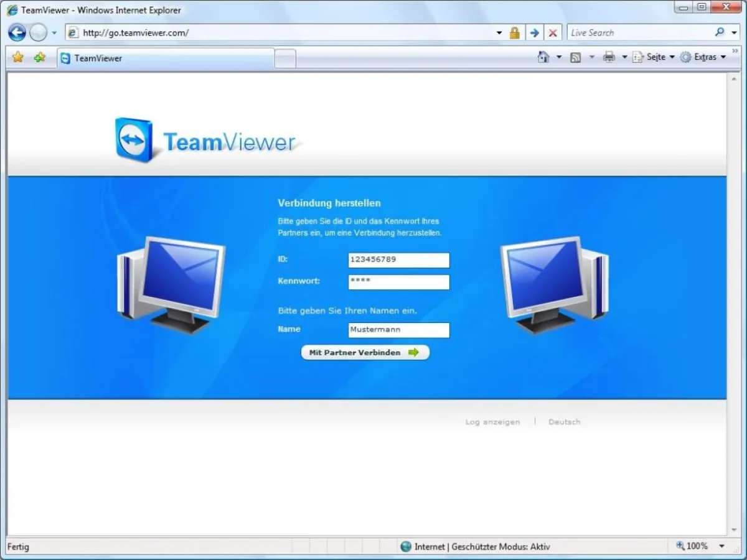The image size is (747, 560).
Task: Go to homepage using the Home icon
Action: pyautogui.click(x=541, y=57)
